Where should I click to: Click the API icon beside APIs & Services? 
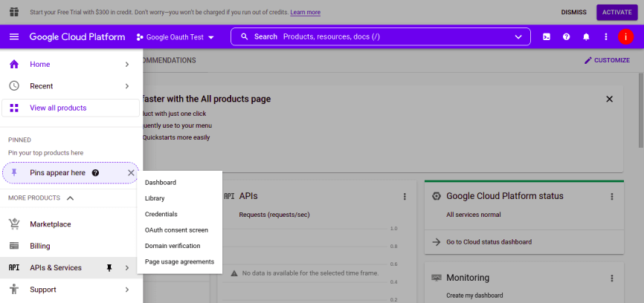(14, 268)
